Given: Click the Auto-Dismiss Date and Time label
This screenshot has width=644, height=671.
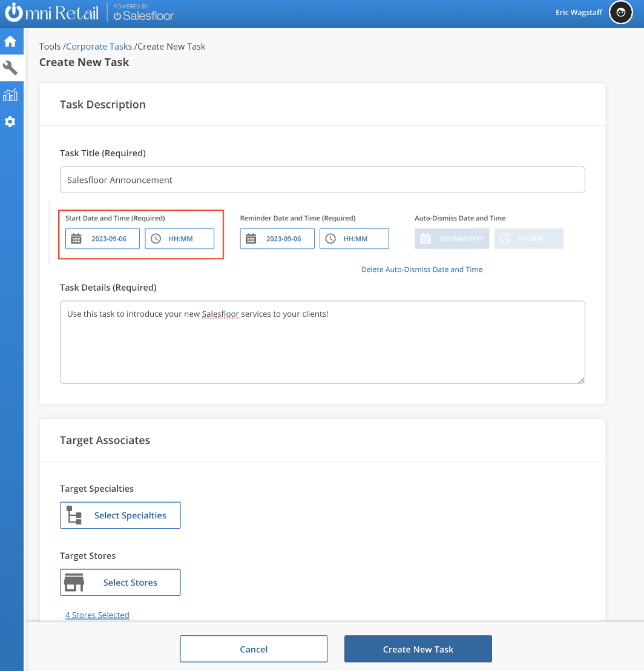Looking at the screenshot, I should pos(460,218).
